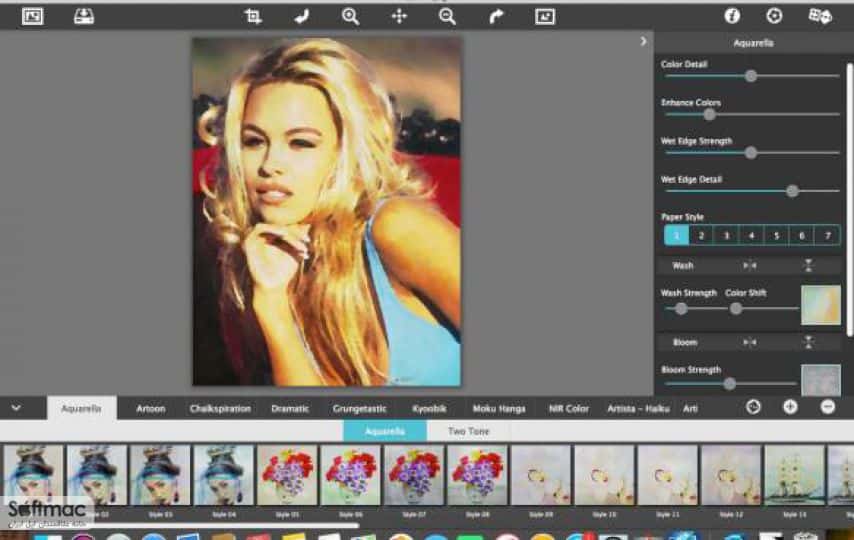Apply Style 06 flower preset thumbnail

(351, 475)
